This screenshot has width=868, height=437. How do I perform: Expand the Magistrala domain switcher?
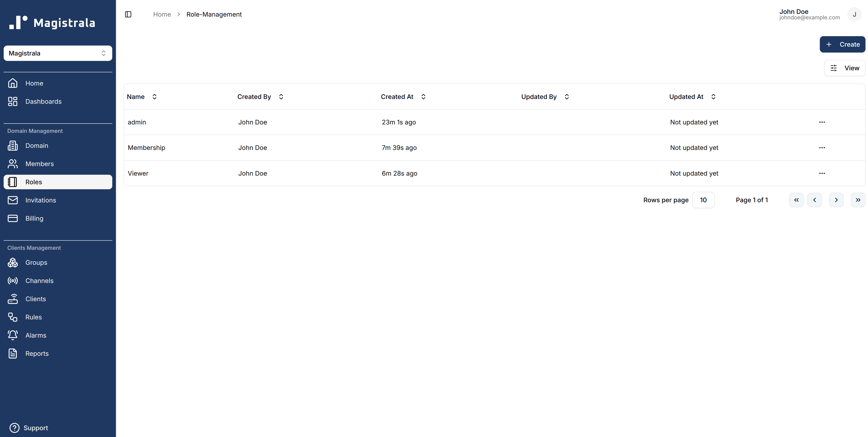click(58, 53)
